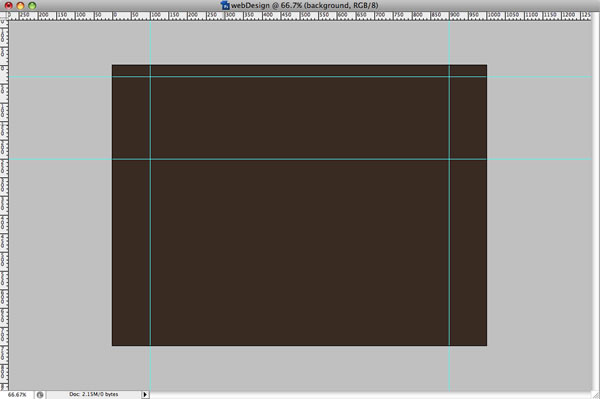Viewport: 600px width, 399px height.
Task: Click the Doc: 2.15M/0 bytes info area
Action: coord(94,394)
